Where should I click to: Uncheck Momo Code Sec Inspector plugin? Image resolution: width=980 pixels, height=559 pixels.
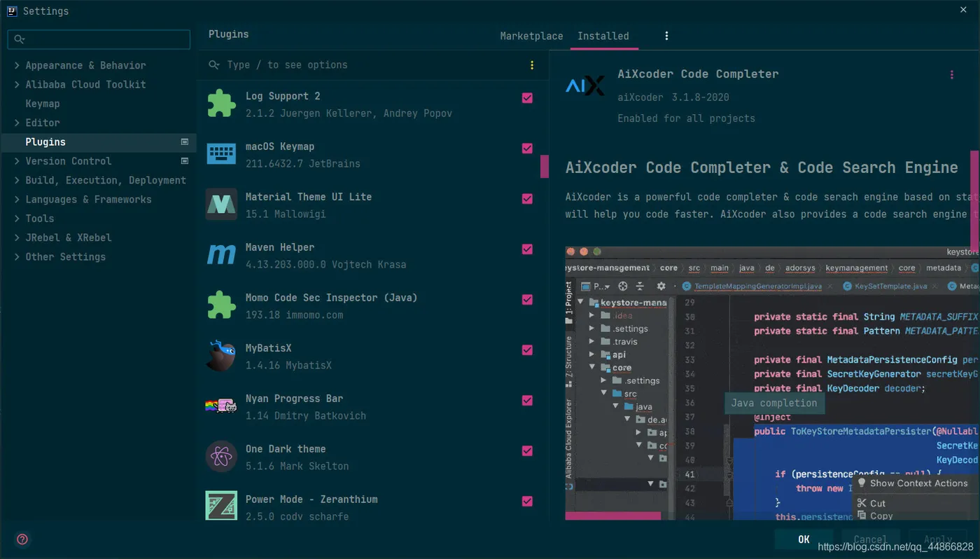point(527,300)
